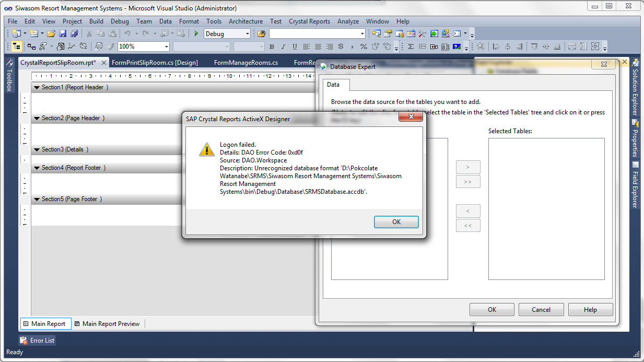Collapse Section1 (Report Header)
The height and width of the screenshot is (362, 644).
click(37, 87)
